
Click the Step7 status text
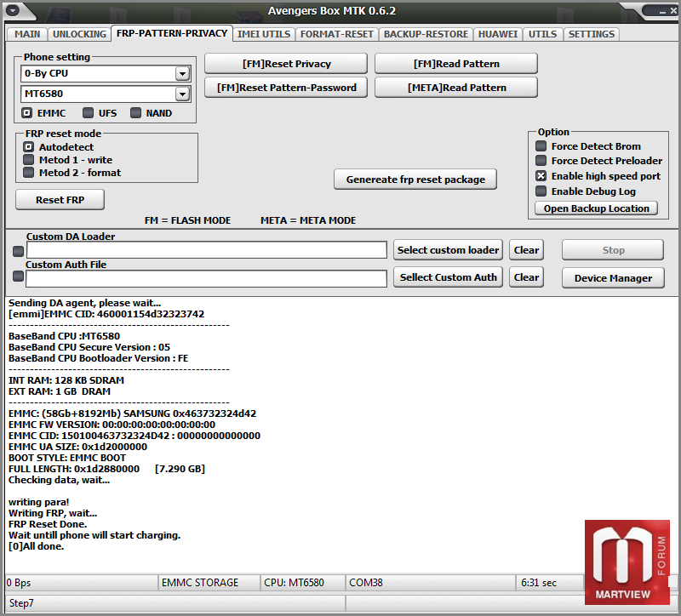[x=21, y=603]
